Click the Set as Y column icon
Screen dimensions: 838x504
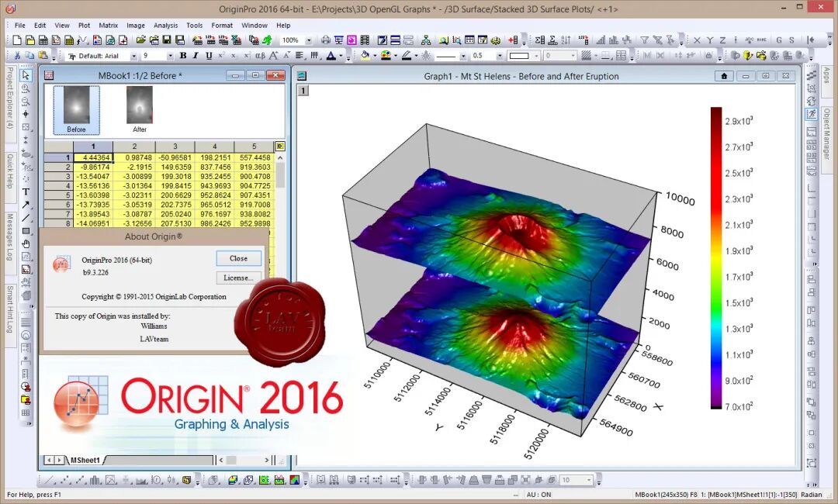pyautogui.click(x=710, y=40)
